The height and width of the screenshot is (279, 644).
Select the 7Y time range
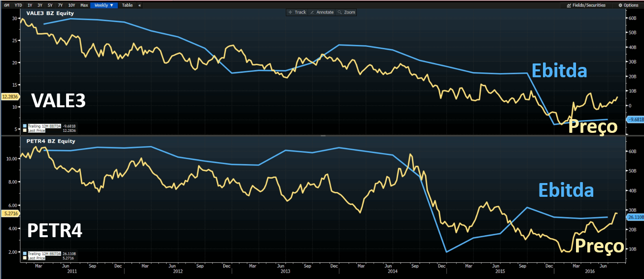tap(60, 5)
